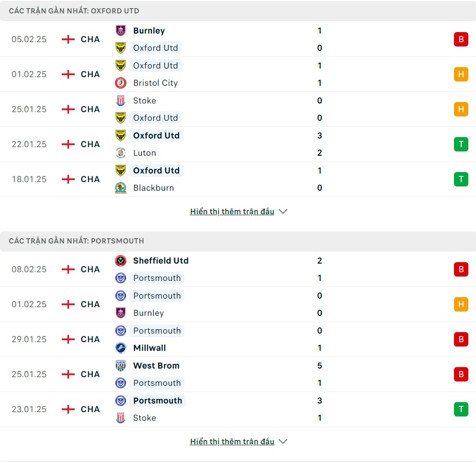Click the green T badge for Oxford Utd vs Luton
This screenshot has height=462, width=476.
click(461, 144)
